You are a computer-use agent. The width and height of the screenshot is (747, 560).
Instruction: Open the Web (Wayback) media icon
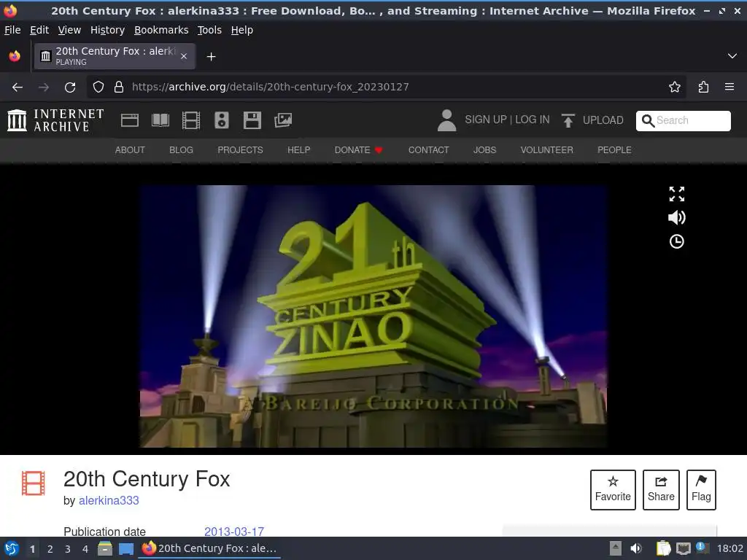pyautogui.click(x=130, y=120)
